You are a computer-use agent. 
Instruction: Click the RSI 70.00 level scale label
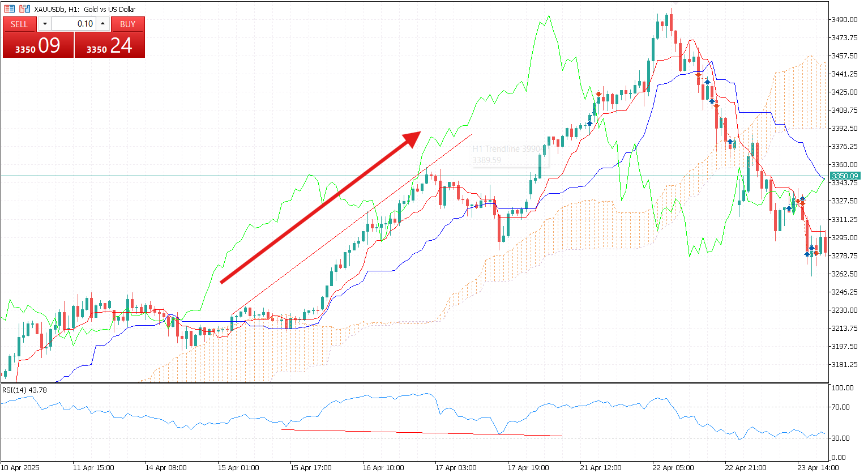pyautogui.click(x=841, y=407)
